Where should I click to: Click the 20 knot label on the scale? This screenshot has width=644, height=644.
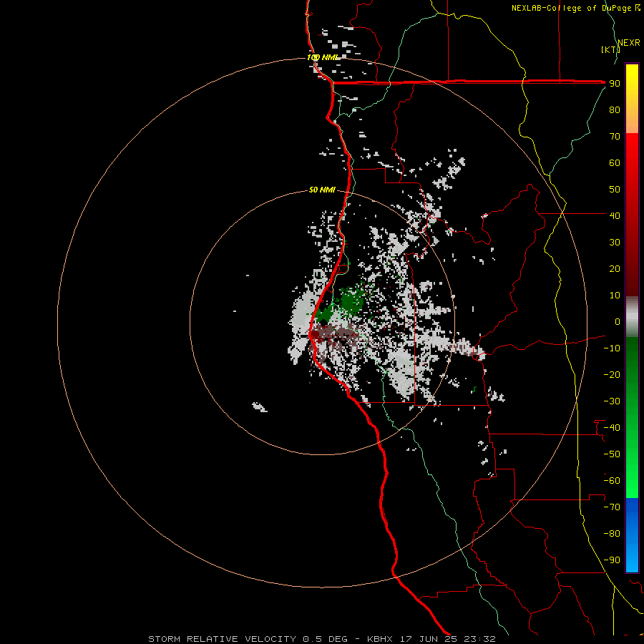615,268
